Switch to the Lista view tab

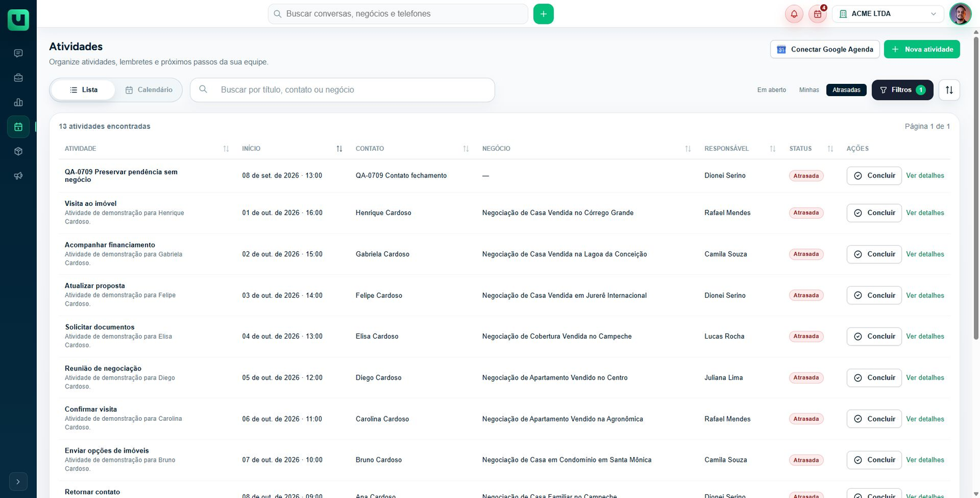[83, 90]
